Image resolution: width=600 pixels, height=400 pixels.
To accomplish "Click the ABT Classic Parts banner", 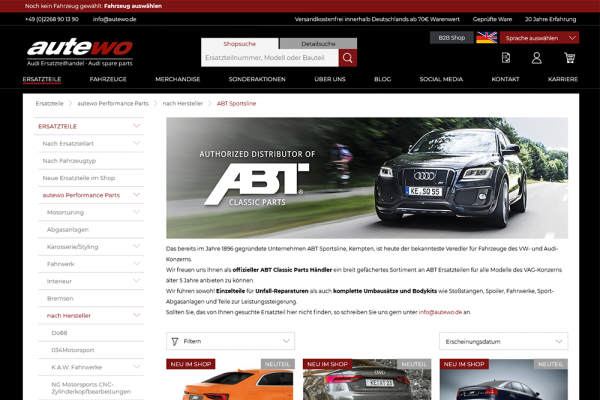I will pyautogui.click(x=367, y=178).
